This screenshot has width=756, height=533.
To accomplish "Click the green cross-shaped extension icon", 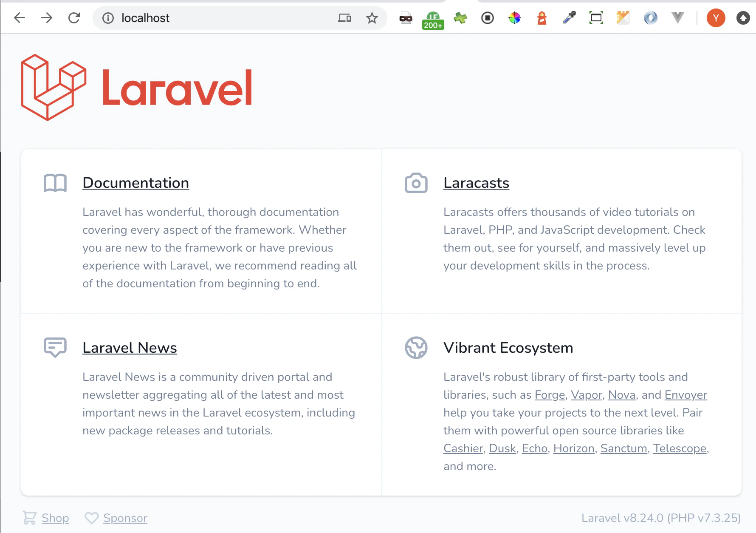I will pyautogui.click(x=460, y=18).
